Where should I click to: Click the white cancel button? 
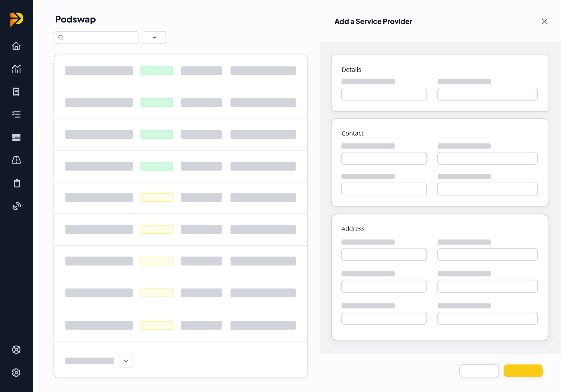tap(479, 371)
